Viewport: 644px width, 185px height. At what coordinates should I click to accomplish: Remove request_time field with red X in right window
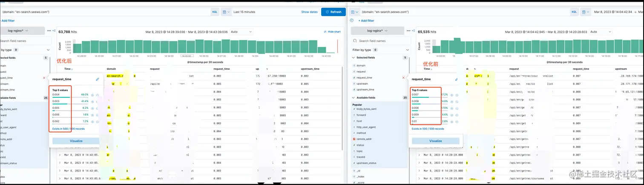(x=403, y=78)
